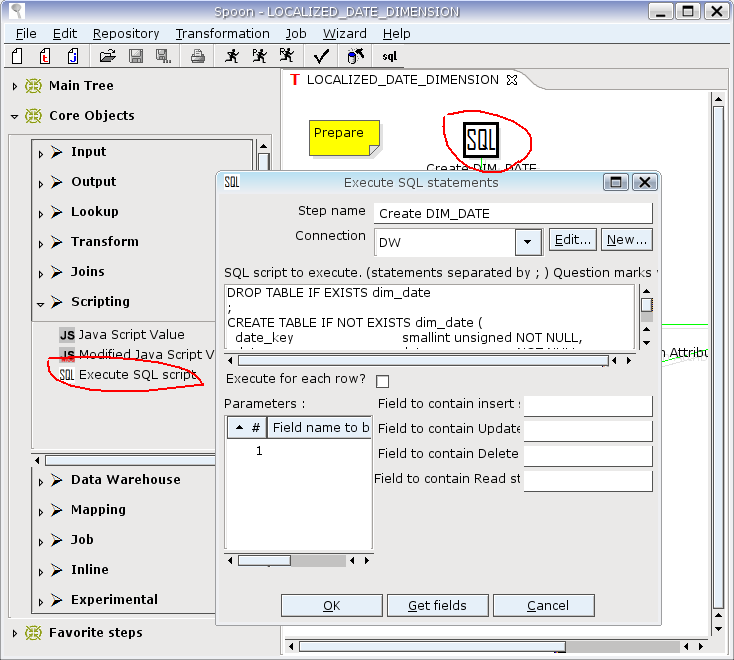
Task: Expand the Lookup category
Action: [41, 213]
